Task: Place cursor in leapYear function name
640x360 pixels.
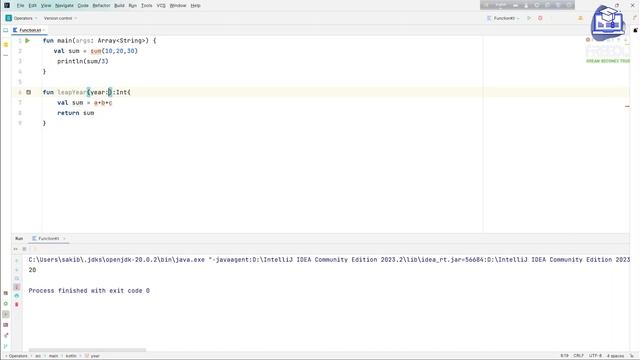Action: (x=71, y=92)
